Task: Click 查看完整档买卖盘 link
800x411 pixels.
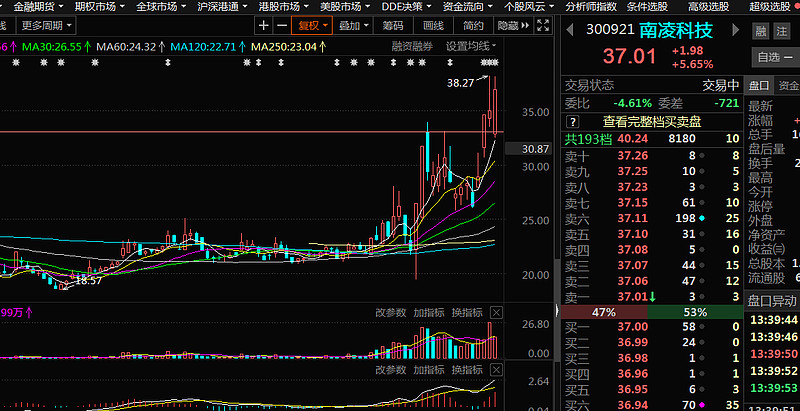Action: click(x=652, y=122)
